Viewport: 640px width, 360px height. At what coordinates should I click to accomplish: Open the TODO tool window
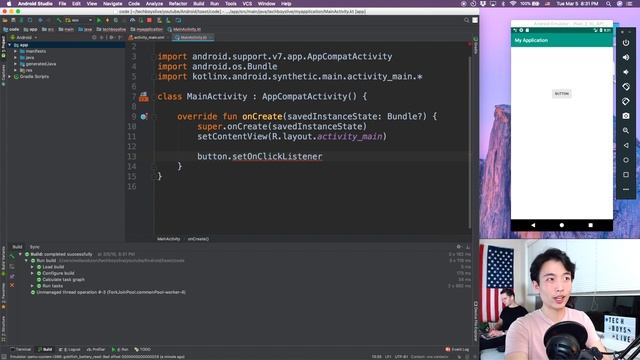(x=142, y=349)
